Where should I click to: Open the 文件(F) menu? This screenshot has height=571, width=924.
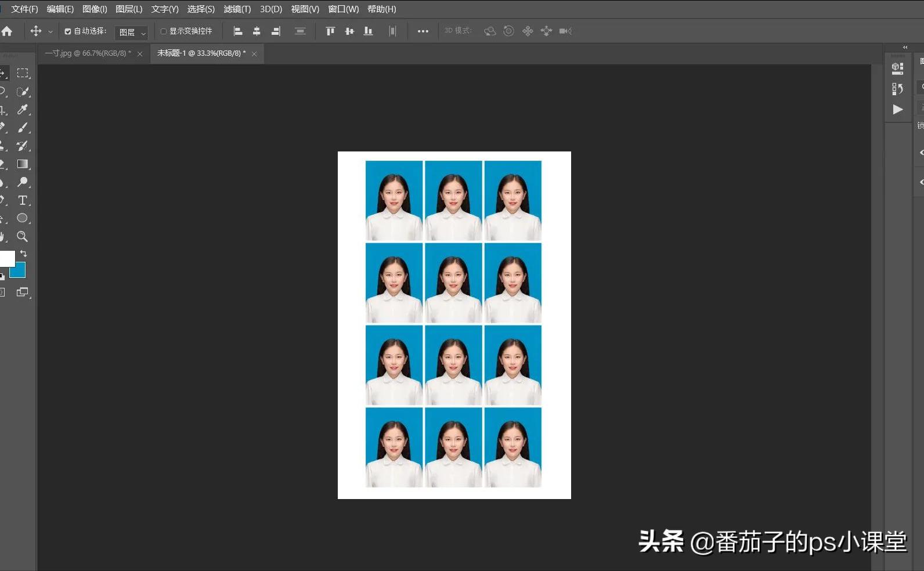tap(24, 9)
